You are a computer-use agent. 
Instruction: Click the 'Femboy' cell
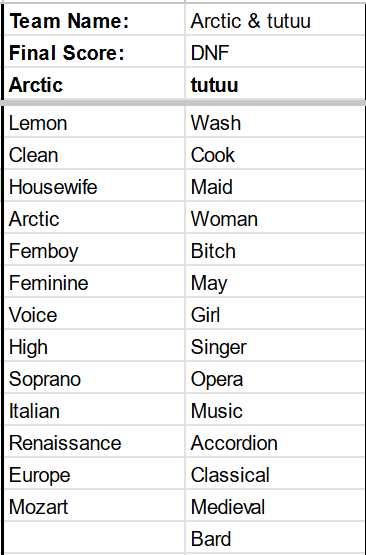pos(94,249)
